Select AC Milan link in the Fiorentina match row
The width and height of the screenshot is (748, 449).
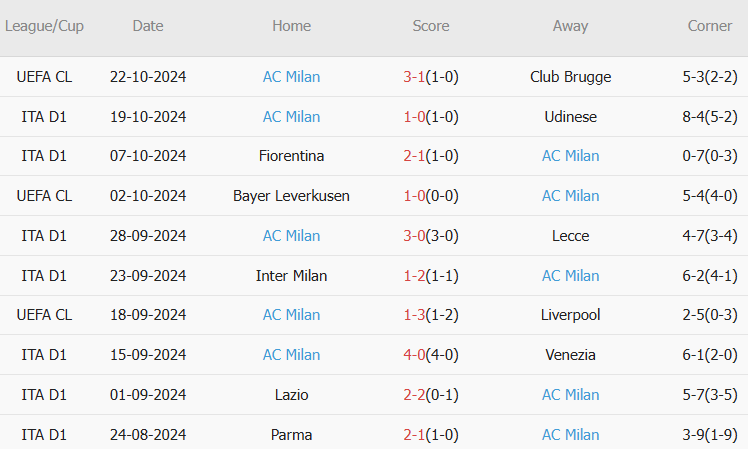pos(570,156)
